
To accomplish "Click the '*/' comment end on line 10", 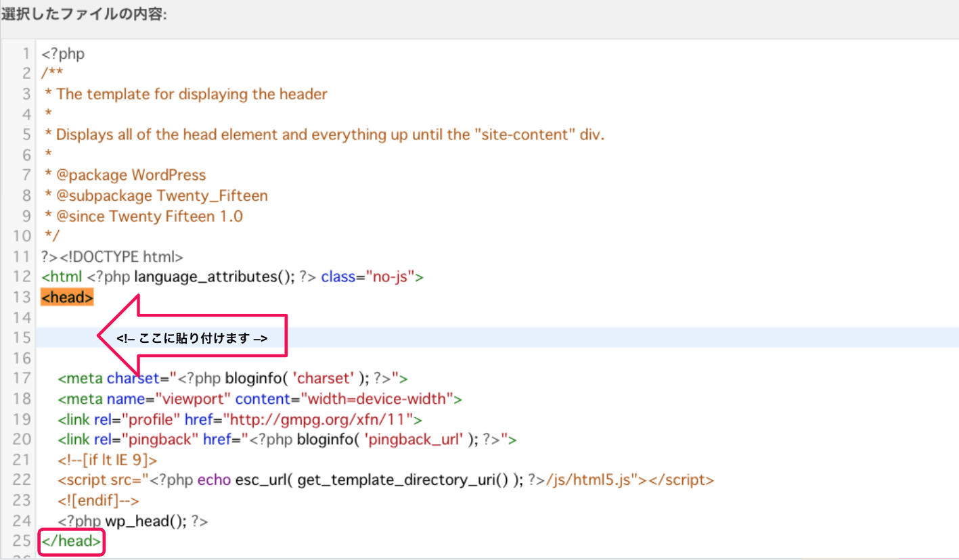I will point(51,236).
